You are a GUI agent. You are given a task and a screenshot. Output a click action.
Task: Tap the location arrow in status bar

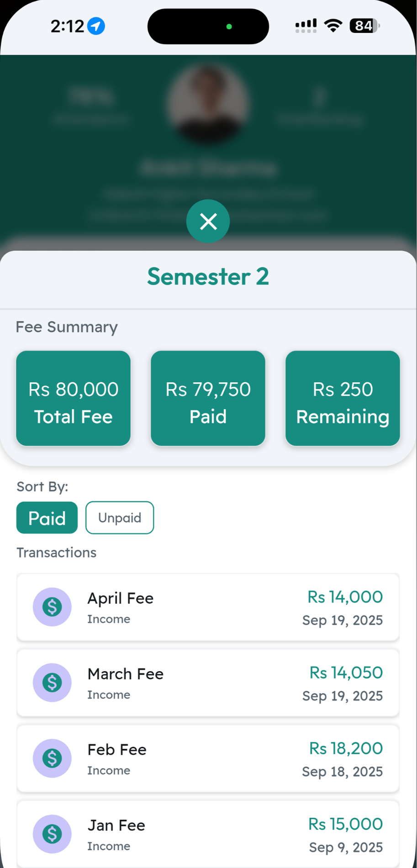click(96, 26)
